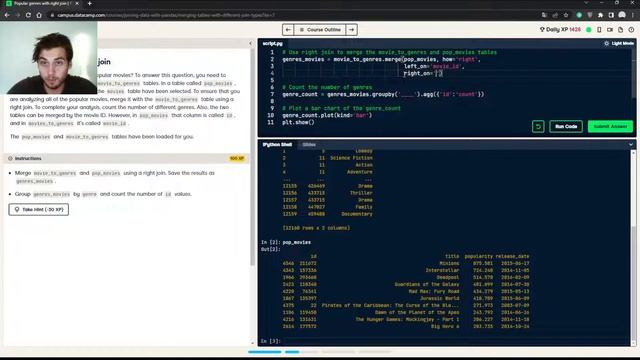Open the notes document icon in header
The width and height of the screenshot is (640, 360).
click(620, 30)
